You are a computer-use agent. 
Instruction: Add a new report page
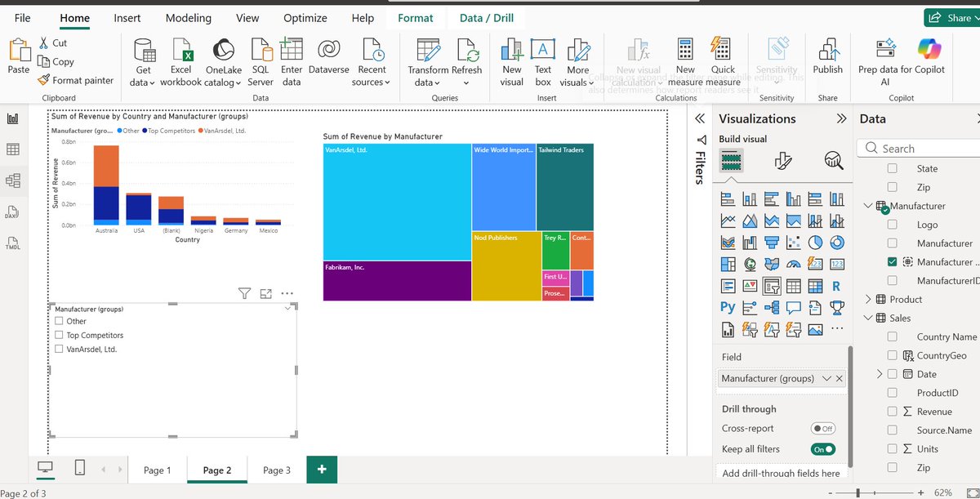[322, 470]
